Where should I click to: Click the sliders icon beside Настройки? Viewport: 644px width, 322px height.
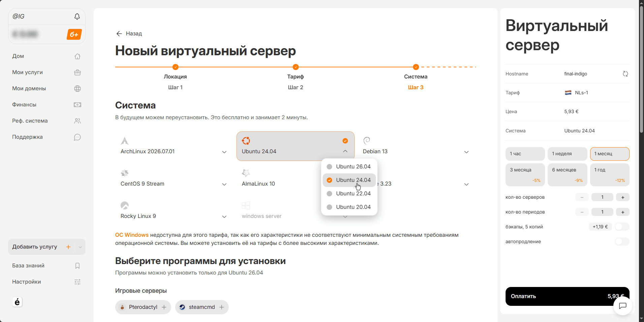tap(77, 282)
